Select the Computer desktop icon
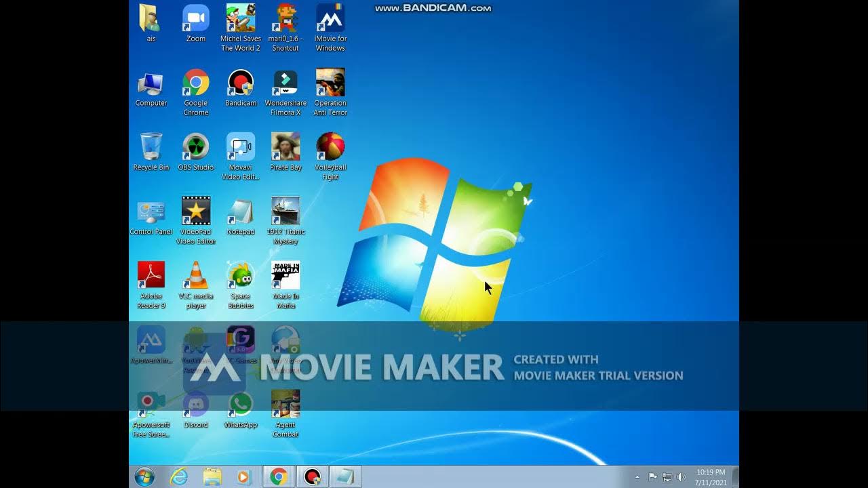This screenshot has width=868, height=488. pyautogui.click(x=151, y=88)
